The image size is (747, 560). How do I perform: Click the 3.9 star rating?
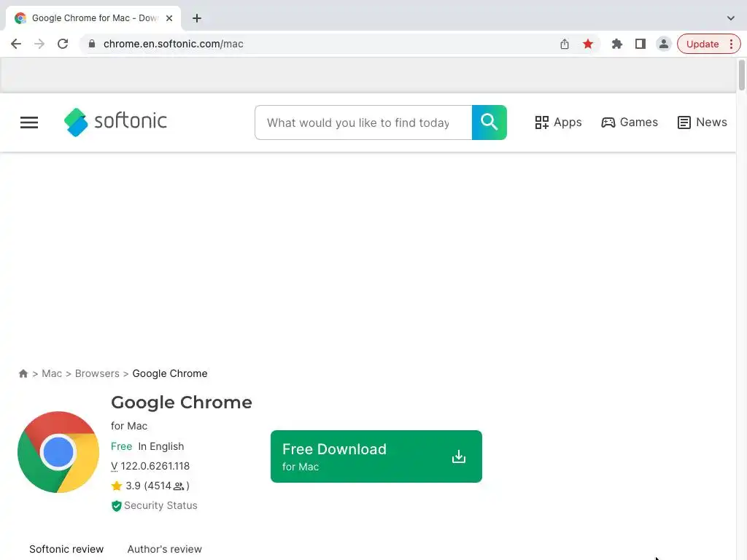pos(150,486)
